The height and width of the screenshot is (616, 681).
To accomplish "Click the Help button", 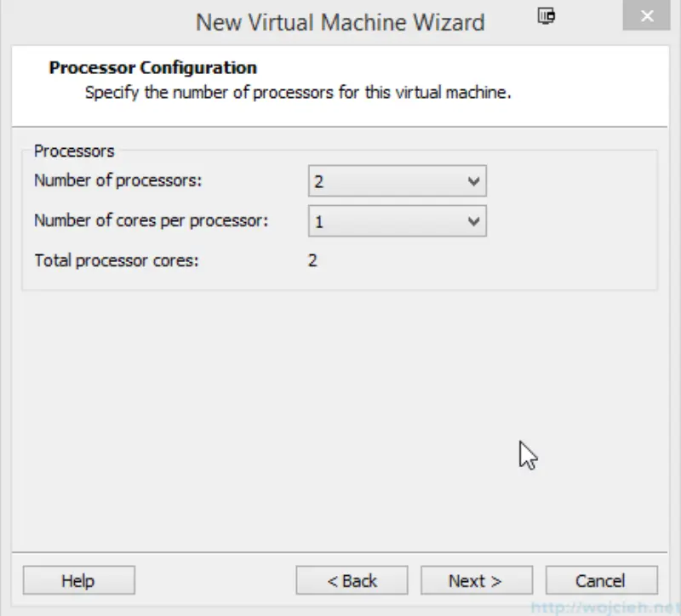I will pos(78,580).
